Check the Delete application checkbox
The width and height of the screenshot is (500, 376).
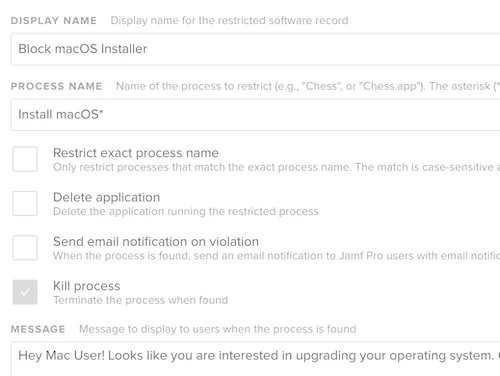tap(25, 203)
